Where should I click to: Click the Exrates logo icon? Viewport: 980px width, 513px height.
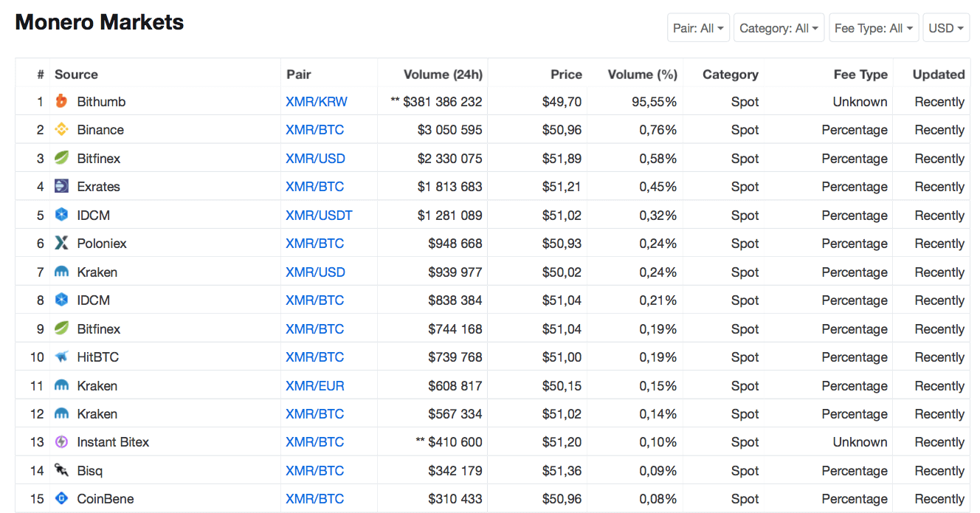point(62,187)
